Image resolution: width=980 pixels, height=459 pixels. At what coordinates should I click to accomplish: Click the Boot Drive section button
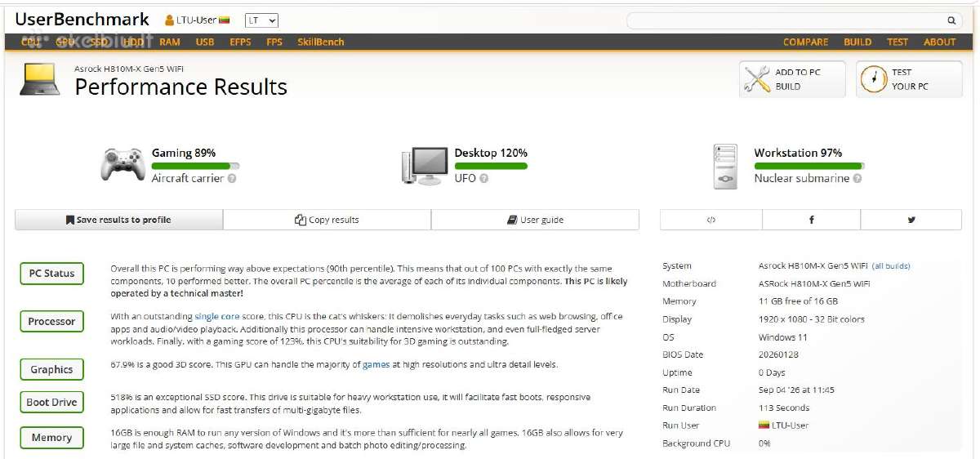[51, 403]
